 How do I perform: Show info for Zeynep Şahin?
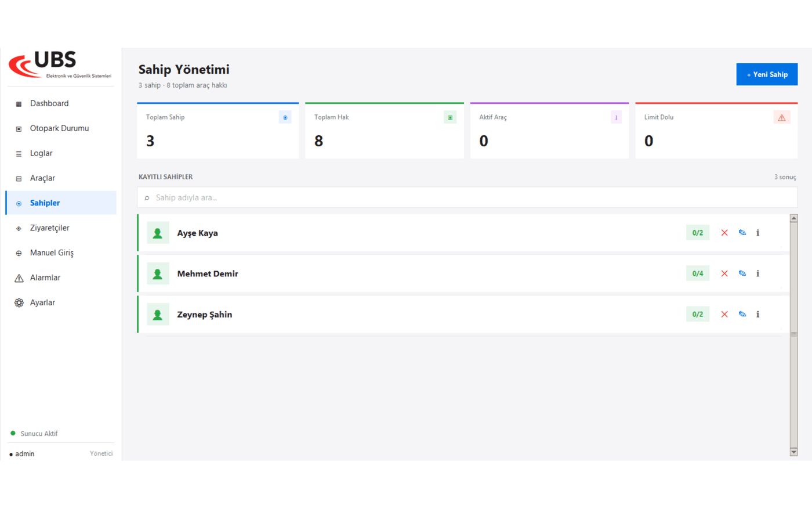pyautogui.click(x=757, y=314)
